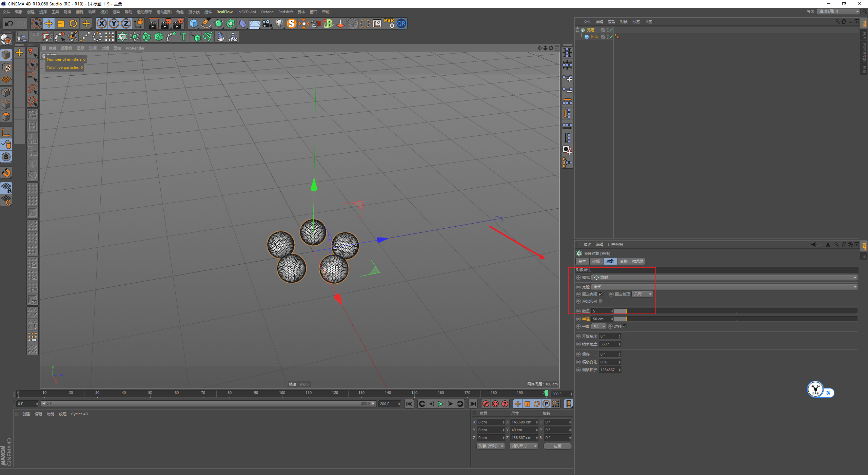Open the 平面 XZ dropdown

(599, 326)
